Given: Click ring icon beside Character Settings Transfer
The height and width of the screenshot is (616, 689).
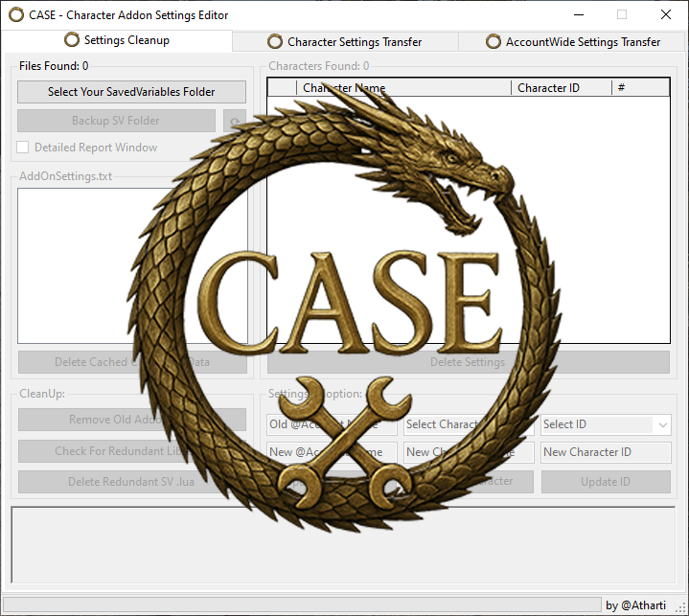Looking at the screenshot, I should (275, 41).
